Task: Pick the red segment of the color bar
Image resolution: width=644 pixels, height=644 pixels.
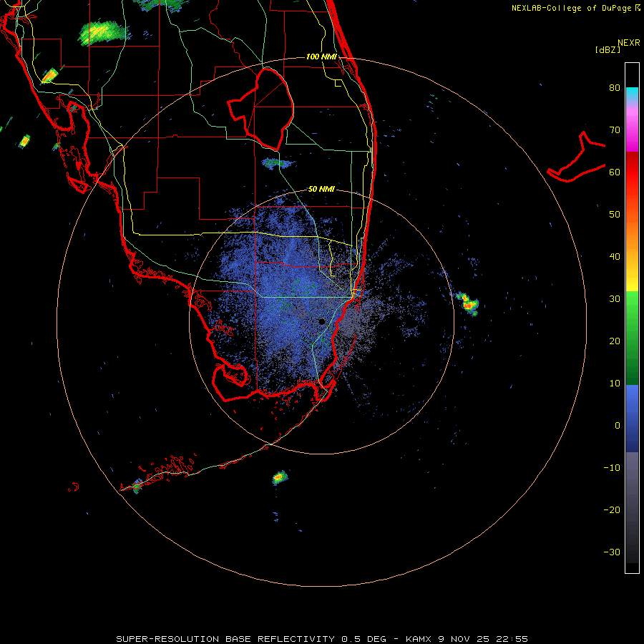Action: (x=632, y=175)
